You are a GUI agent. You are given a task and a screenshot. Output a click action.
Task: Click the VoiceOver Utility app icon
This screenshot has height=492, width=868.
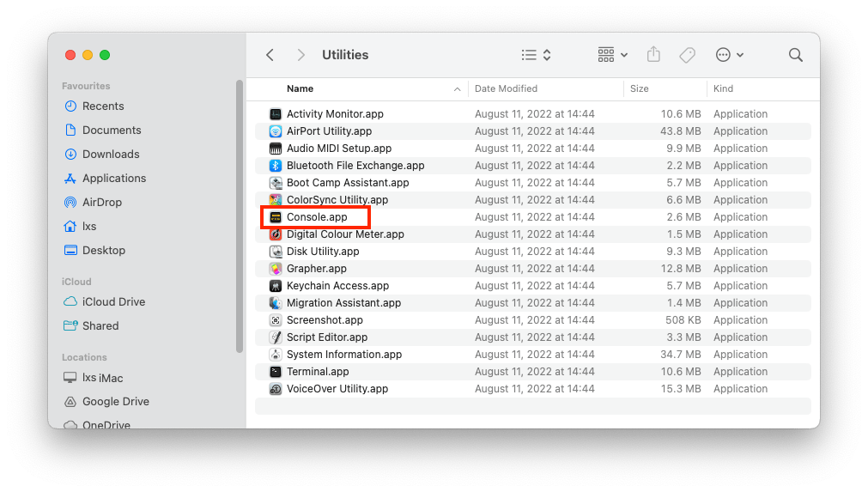click(275, 388)
